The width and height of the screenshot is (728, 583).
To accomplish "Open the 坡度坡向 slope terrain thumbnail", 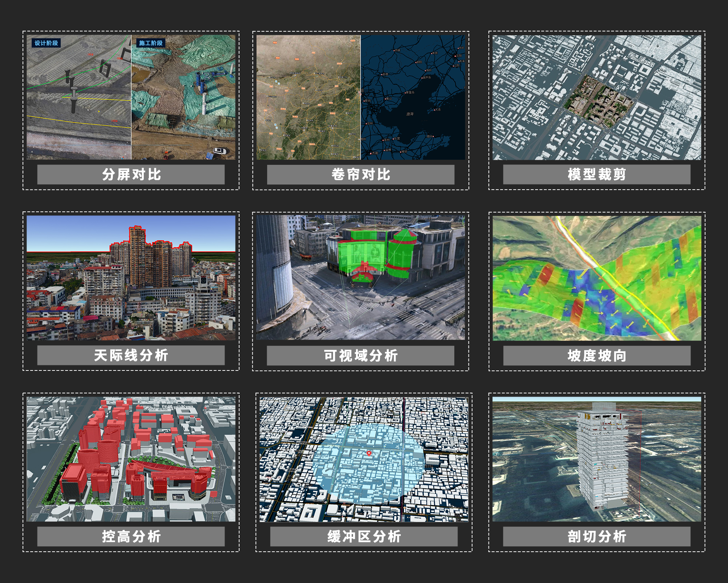I will pyautogui.click(x=597, y=278).
